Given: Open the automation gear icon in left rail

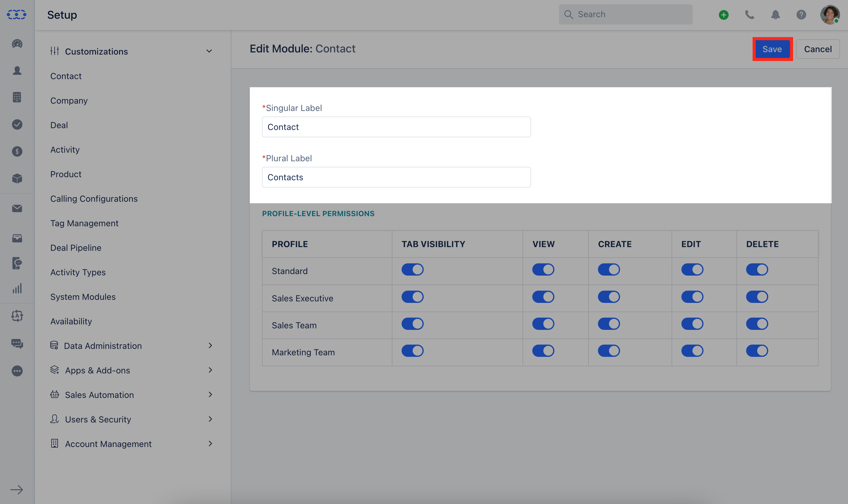Looking at the screenshot, I should click(x=17, y=316).
